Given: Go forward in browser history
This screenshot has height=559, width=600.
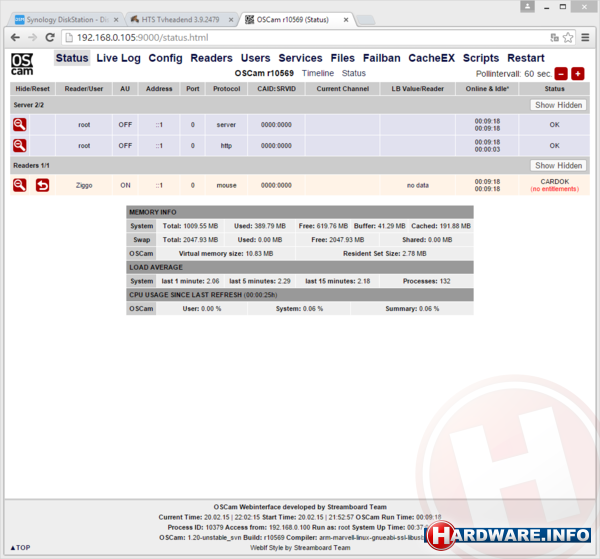Looking at the screenshot, I should coord(33,37).
